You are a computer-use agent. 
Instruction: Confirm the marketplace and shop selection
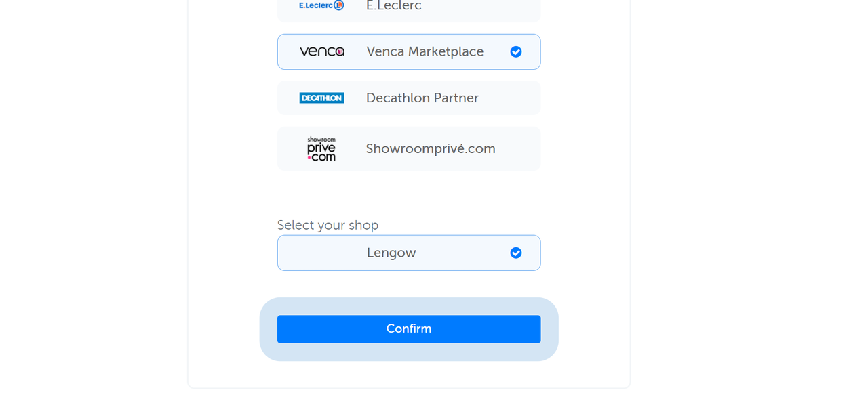(409, 329)
